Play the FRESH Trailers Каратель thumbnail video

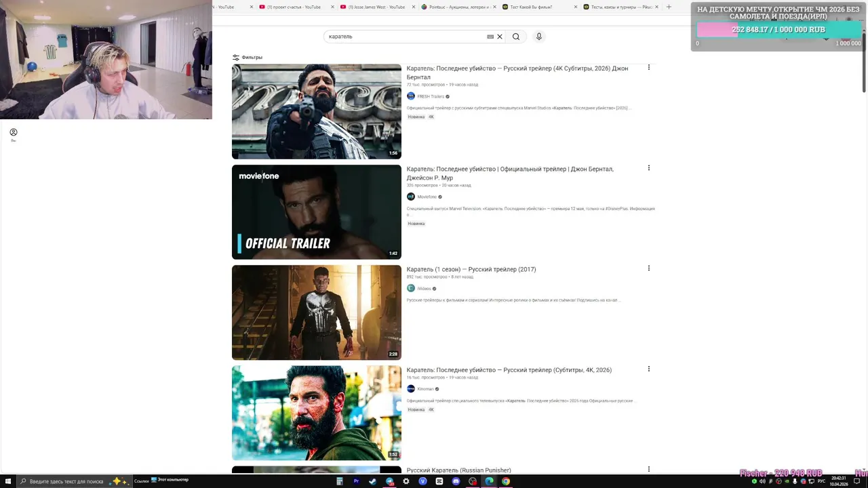click(x=317, y=112)
